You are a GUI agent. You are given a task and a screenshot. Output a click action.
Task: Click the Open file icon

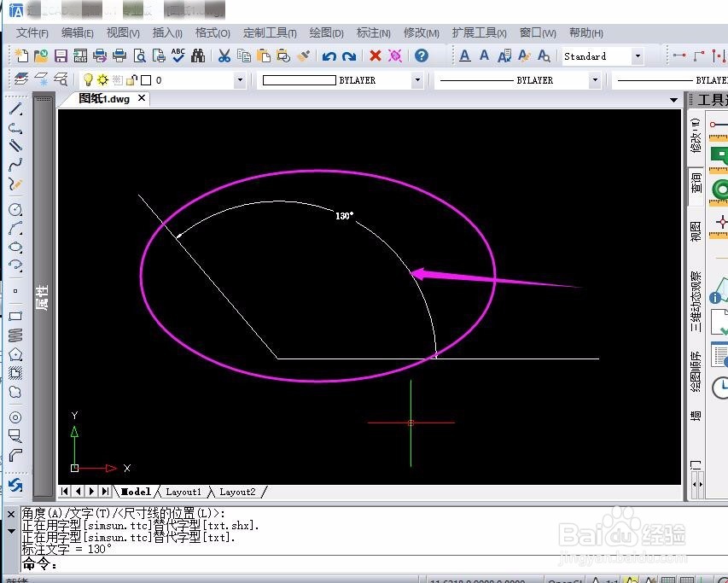[x=41, y=55]
